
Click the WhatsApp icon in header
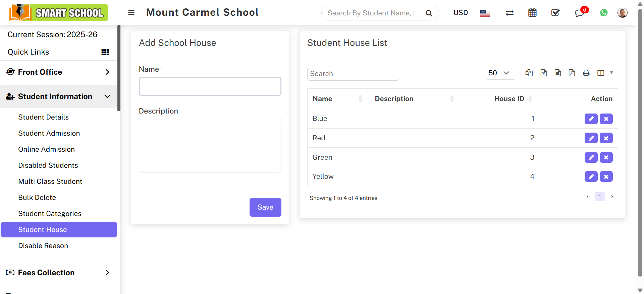point(604,13)
